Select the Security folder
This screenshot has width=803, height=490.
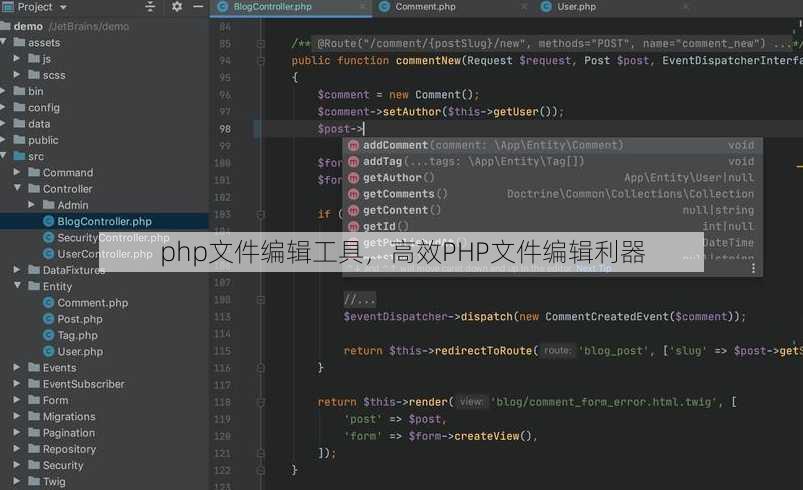tap(63, 465)
